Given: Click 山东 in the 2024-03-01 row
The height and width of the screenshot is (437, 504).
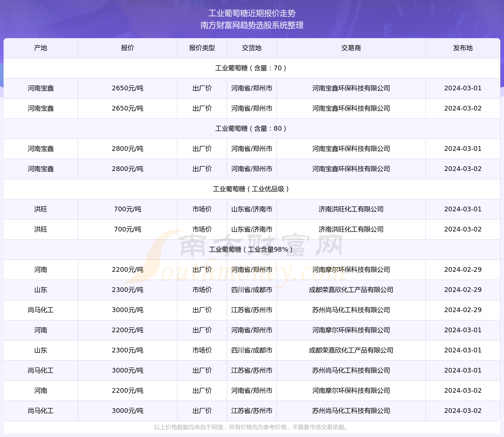Looking at the screenshot, I should [x=41, y=350].
